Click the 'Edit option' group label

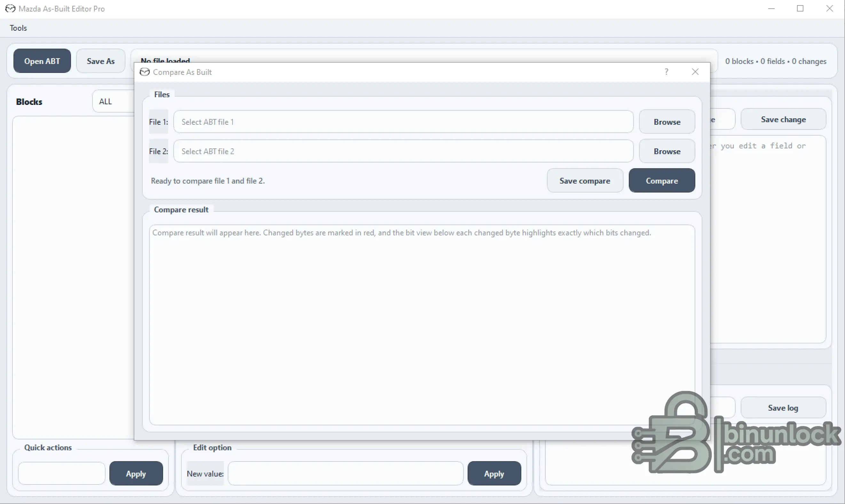[212, 447]
